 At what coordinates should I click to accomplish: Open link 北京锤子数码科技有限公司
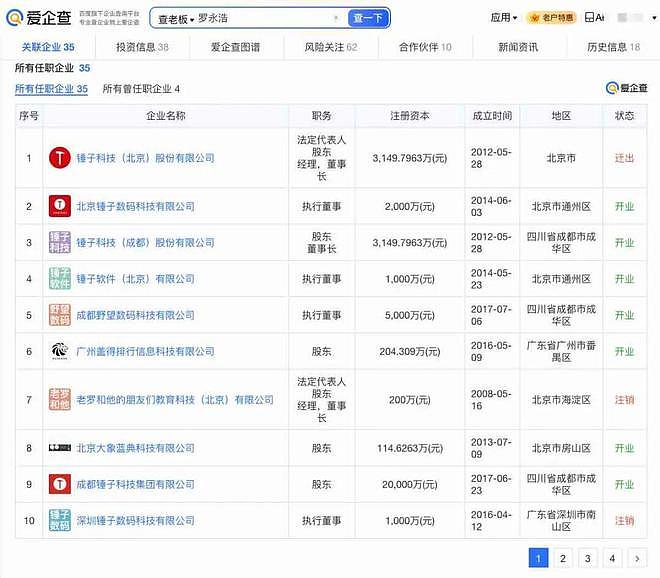[136, 207]
